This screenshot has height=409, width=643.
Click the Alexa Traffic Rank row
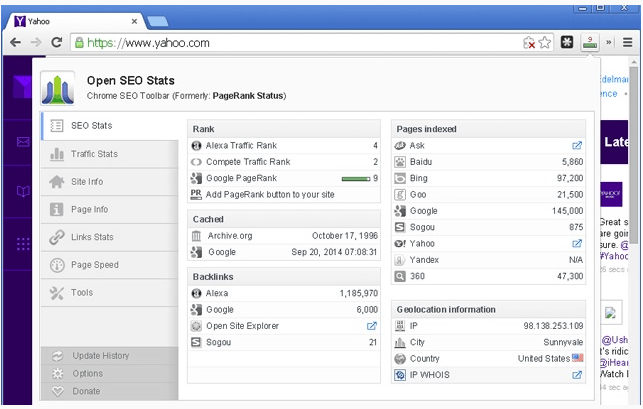[284, 146]
